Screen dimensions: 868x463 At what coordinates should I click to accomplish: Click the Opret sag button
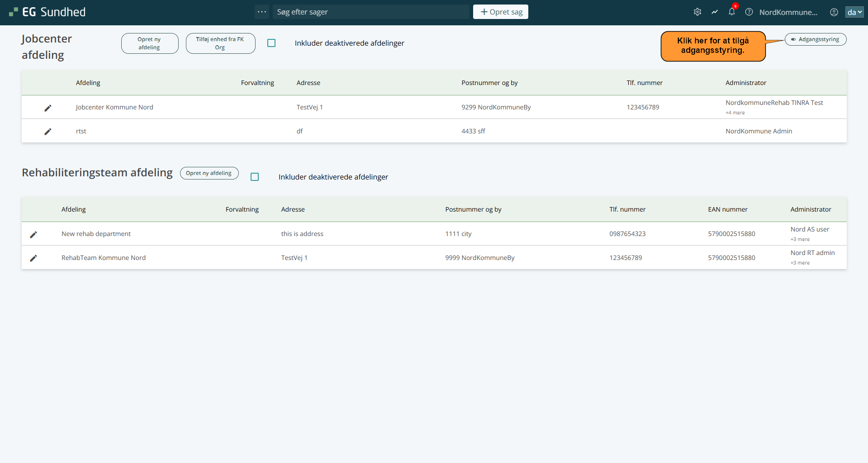pyautogui.click(x=500, y=12)
